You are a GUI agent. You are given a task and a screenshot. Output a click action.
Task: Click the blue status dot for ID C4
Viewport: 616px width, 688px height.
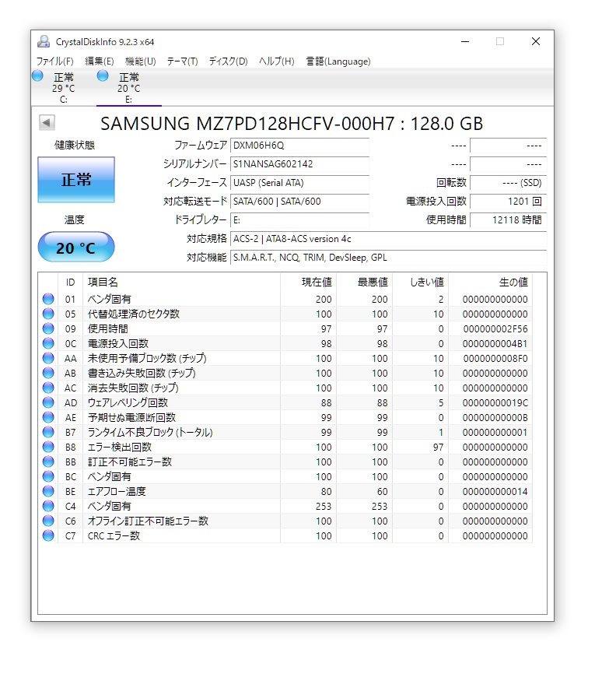tap(48, 506)
